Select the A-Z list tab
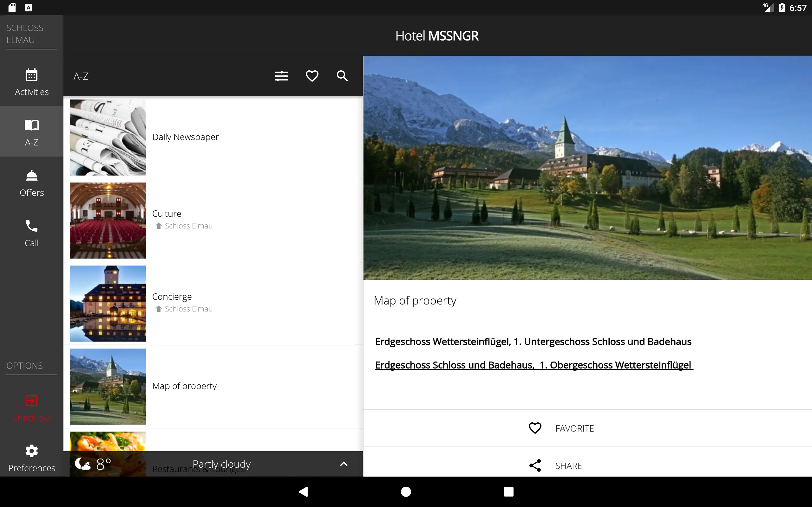 coord(32,132)
